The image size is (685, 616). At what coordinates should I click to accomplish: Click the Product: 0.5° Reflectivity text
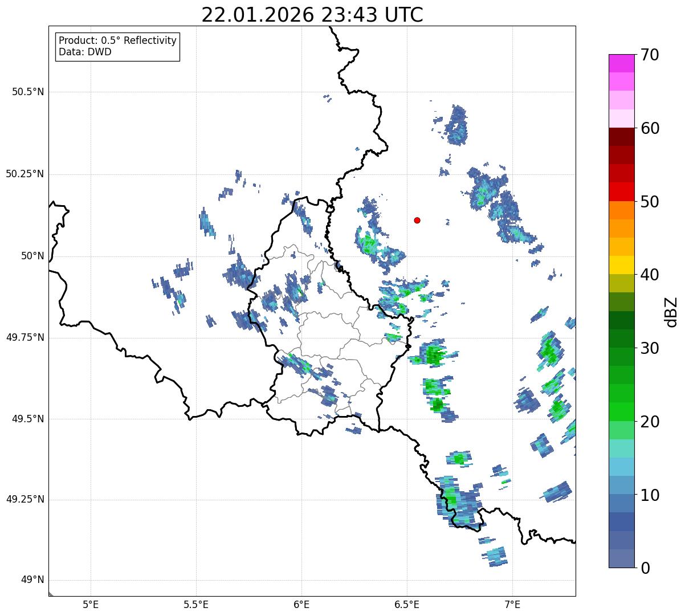pyautogui.click(x=117, y=41)
